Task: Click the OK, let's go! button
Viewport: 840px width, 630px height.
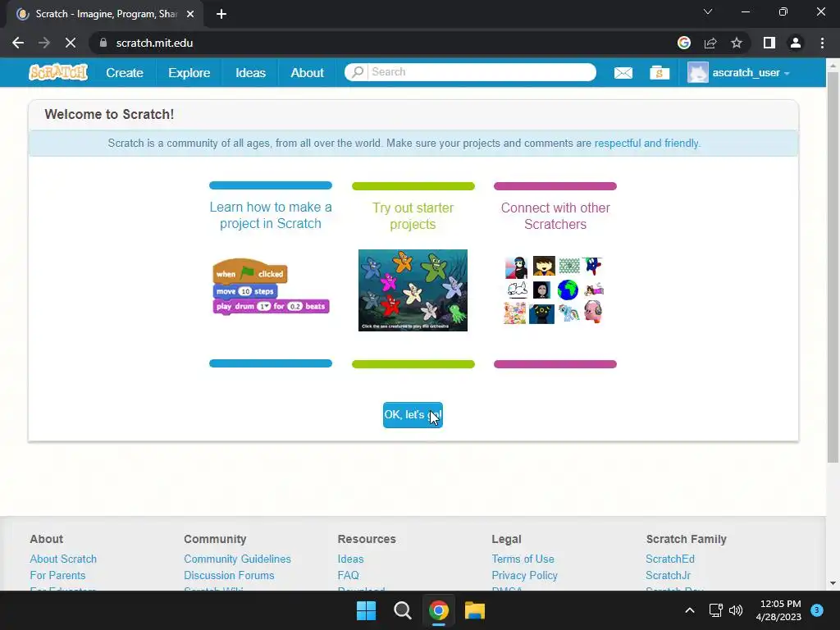Action: click(413, 415)
